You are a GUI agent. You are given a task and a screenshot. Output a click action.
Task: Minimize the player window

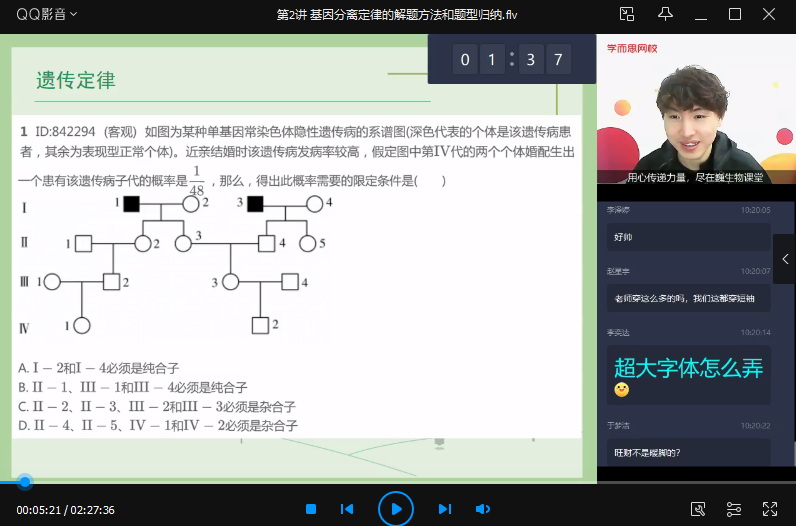(x=702, y=14)
